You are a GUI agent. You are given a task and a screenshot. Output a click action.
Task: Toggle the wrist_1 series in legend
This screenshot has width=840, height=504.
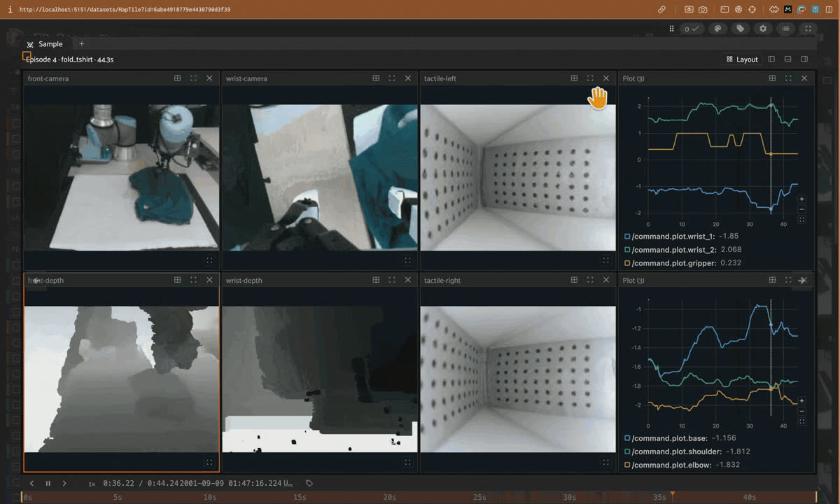(627, 237)
